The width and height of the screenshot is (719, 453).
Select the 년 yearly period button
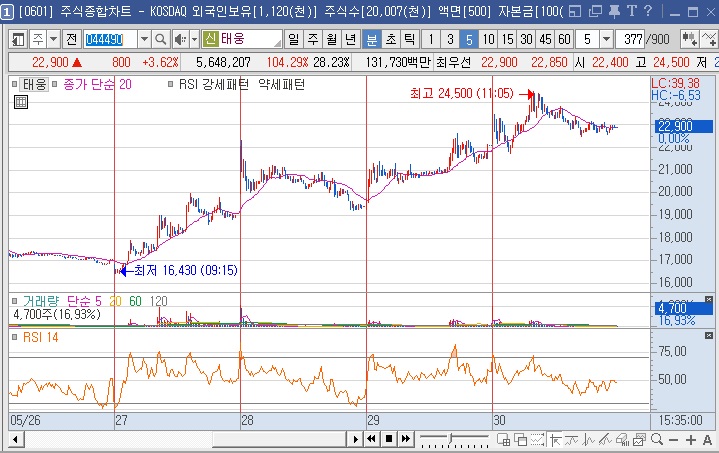[350, 39]
